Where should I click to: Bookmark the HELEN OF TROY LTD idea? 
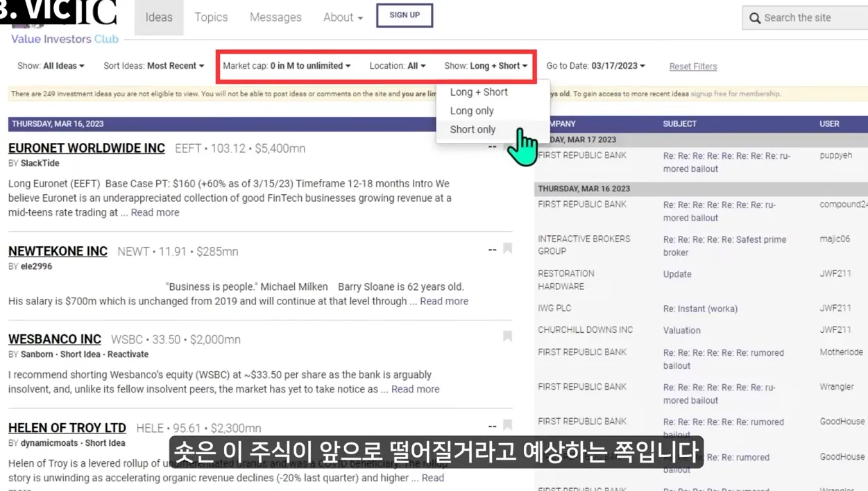[508, 424]
